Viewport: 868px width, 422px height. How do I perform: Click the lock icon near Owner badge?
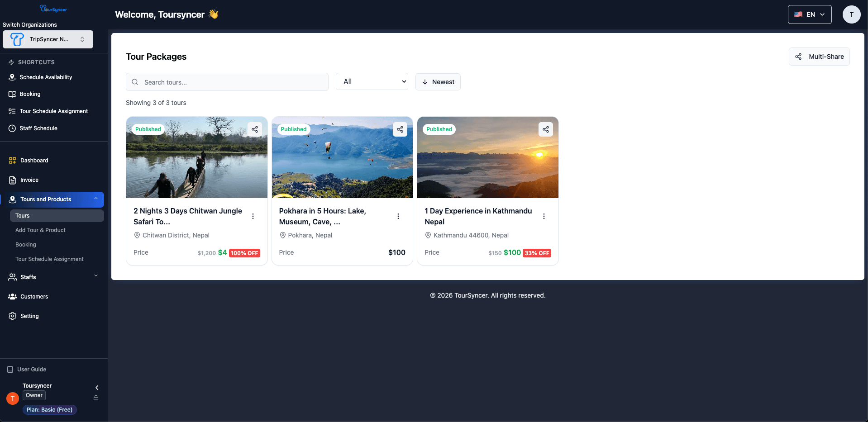[x=96, y=398]
